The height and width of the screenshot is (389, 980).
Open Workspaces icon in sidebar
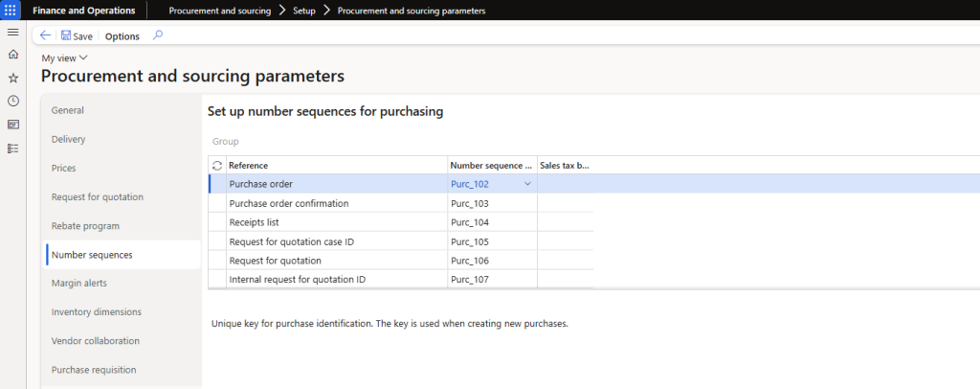pos(12,125)
